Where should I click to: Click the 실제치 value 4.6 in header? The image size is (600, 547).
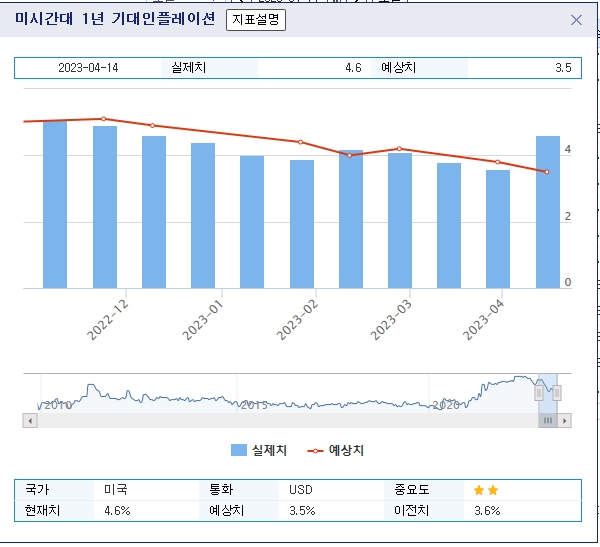click(x=353, y=68)
